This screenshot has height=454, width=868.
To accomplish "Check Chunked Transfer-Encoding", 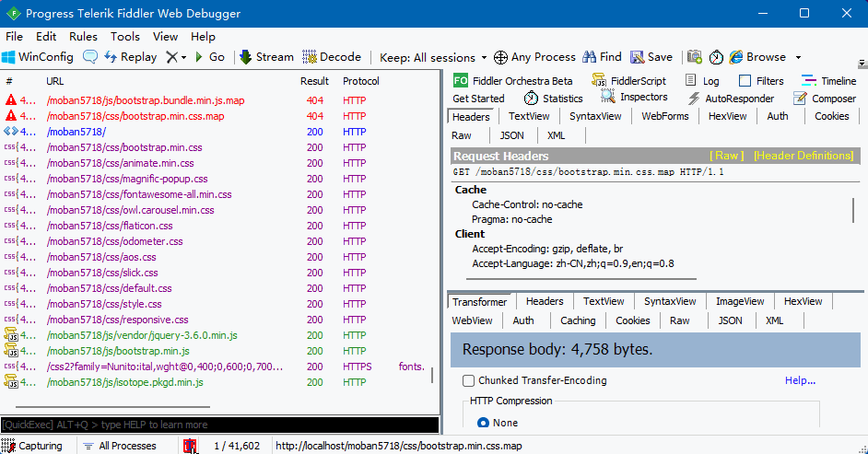I will click(x=468, y=380).
